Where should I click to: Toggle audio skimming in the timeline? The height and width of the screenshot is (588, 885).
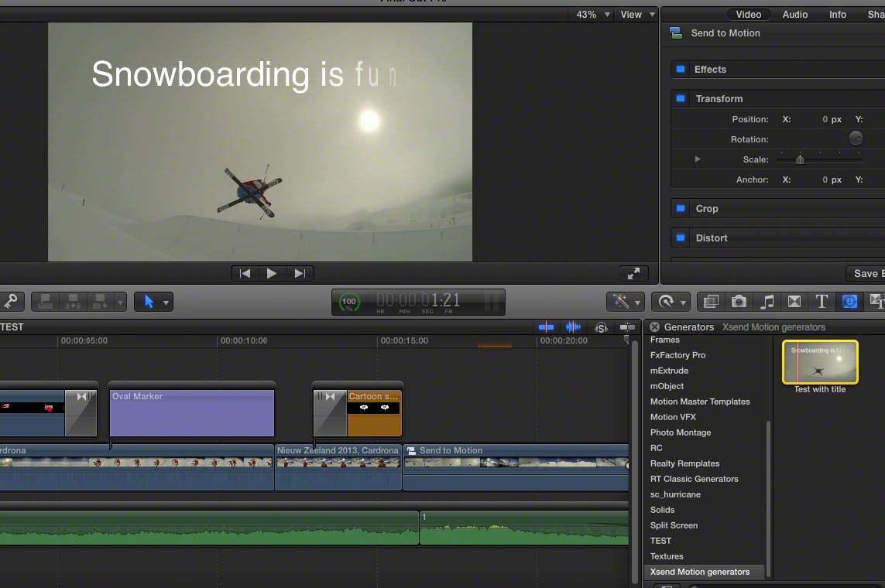click(573, 327)
